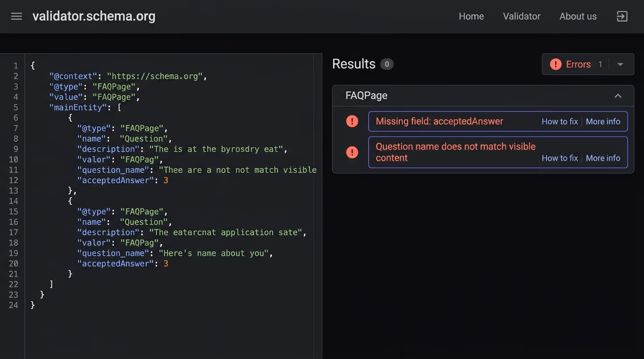Select the Missing field: acceptedAnswer error
Image resolution: width=644 pixels, height=359 pixels.
pos(439,122)
